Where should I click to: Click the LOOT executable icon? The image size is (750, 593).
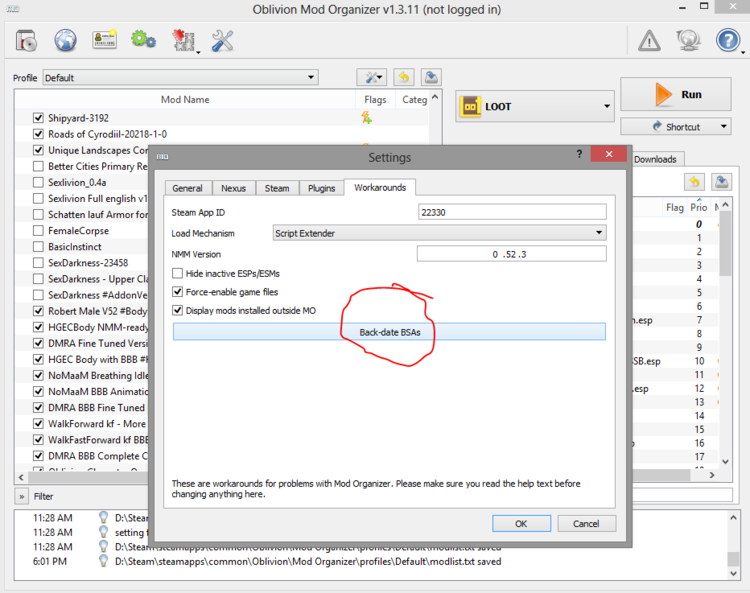point(470,106)
